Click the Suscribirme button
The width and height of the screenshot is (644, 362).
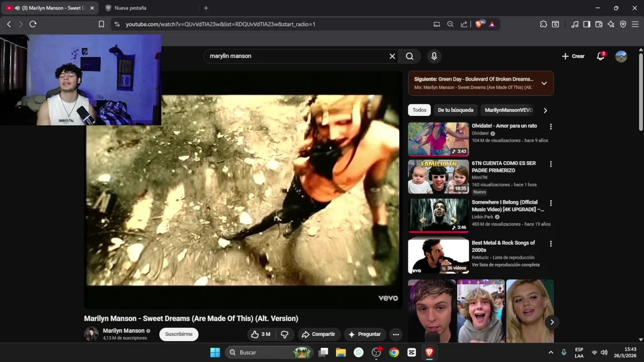pyautogui.click(x=179, y=334)
